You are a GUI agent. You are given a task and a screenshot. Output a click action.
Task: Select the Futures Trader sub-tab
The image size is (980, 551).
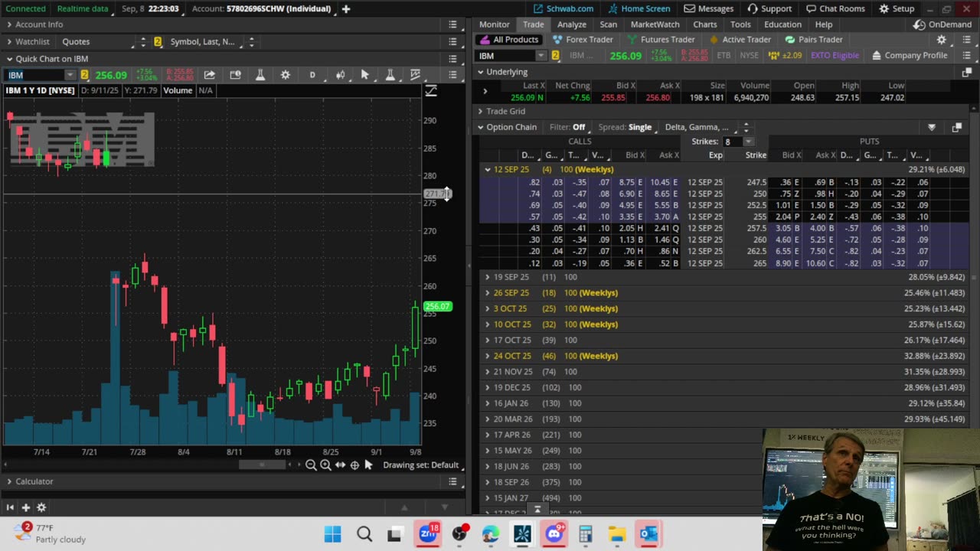(x=661, y=40)
